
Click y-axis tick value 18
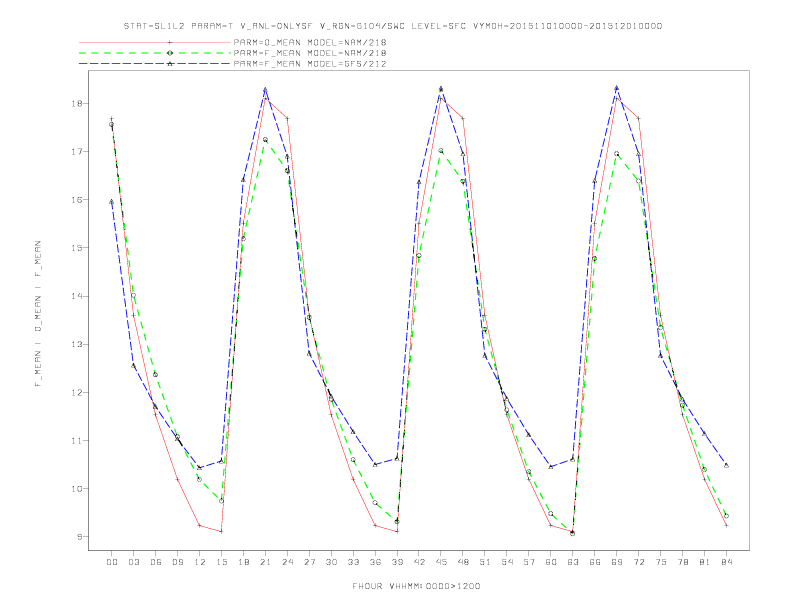[x=79, y=104]
